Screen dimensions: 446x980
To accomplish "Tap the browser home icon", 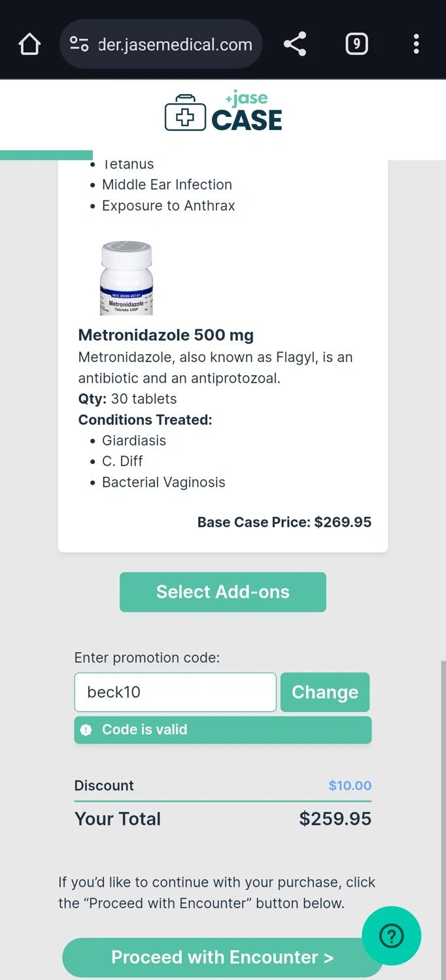I will pyautogui.click(x=29, y=44).
